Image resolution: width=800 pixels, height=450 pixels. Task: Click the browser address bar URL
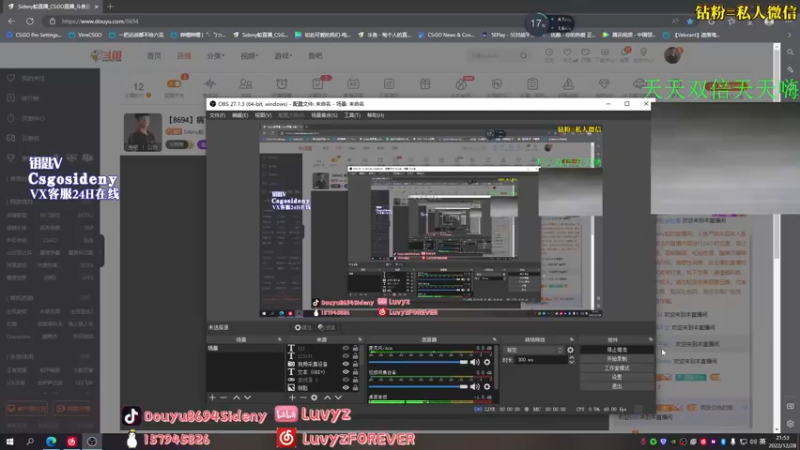tap(99, 21)
